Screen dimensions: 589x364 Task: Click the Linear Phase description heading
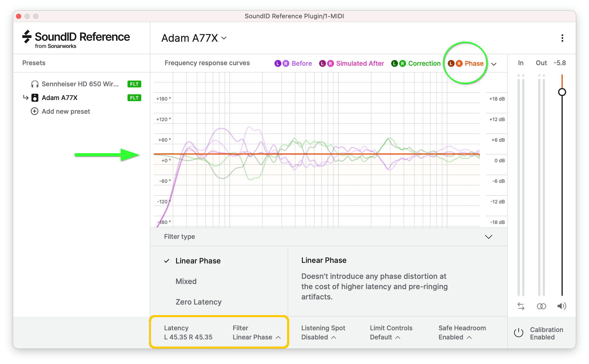[x=324, y=260]
